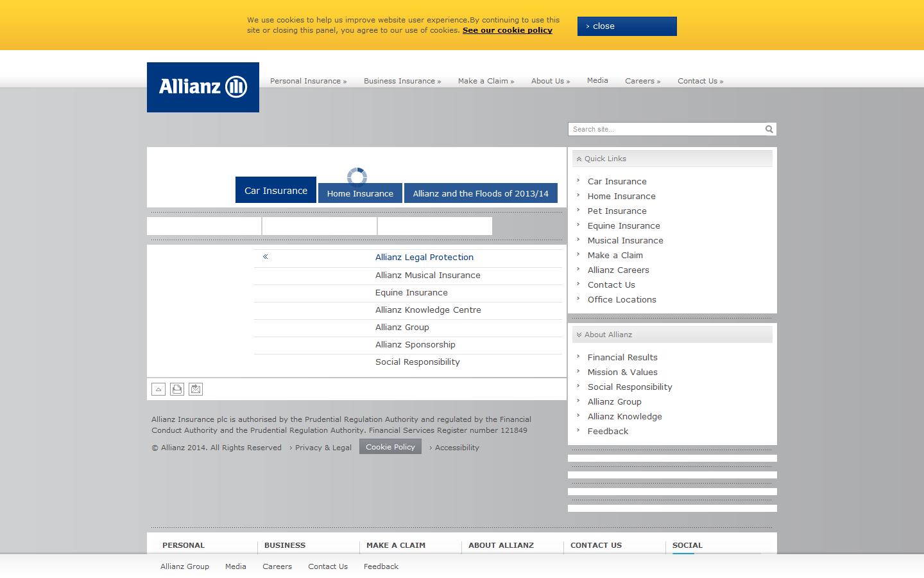Open the Business Insurance dropdown

coord(402,81)
